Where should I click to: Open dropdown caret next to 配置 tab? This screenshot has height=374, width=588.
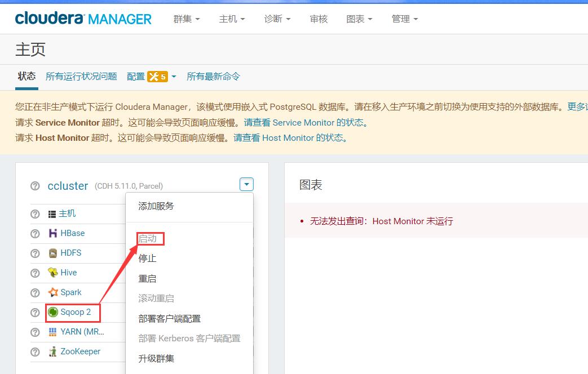click(174, 77)
